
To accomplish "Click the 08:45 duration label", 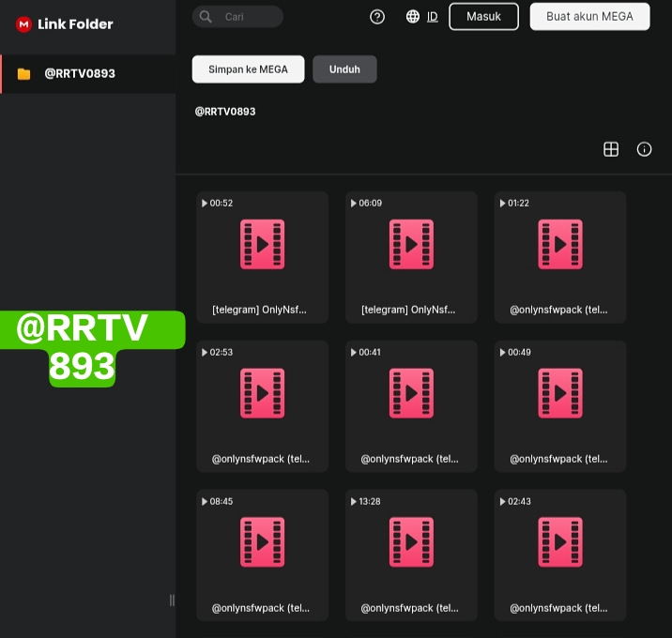I will (221, 501).
